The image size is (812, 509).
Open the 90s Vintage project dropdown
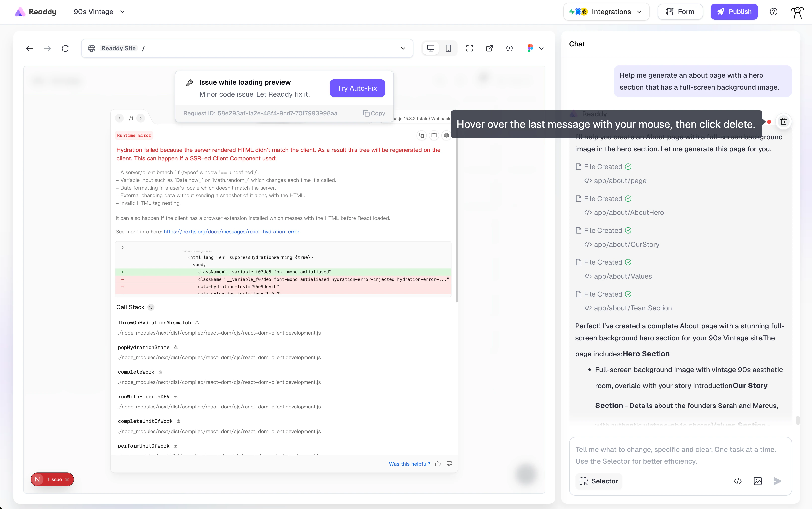pyautogui.click(x=99, y=12)
